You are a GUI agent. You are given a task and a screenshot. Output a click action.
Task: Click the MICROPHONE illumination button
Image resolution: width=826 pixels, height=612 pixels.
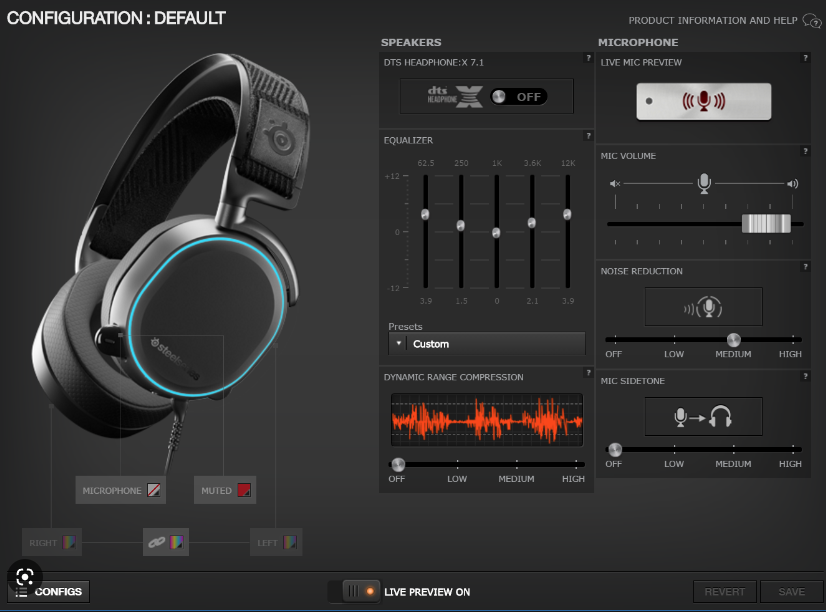121,490
